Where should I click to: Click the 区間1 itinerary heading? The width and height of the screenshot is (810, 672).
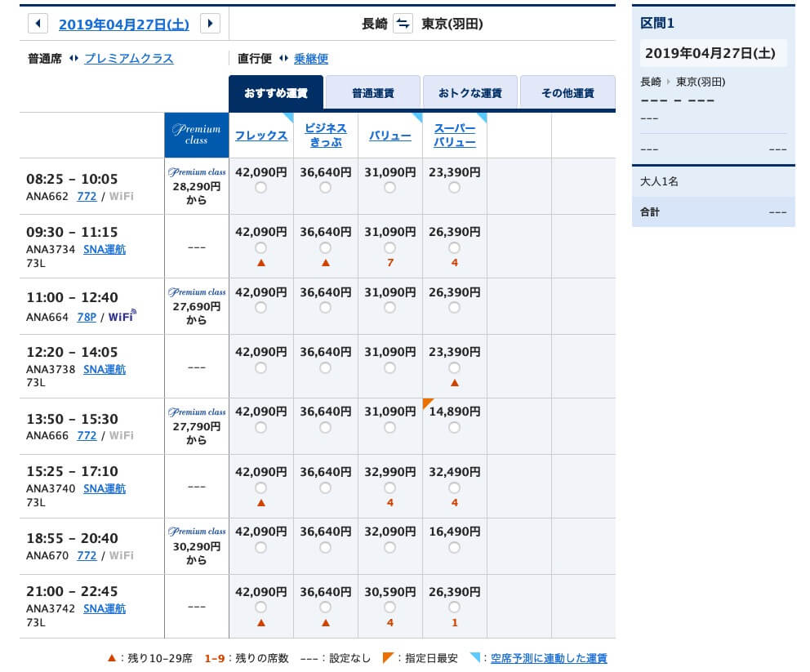click(657, 23)
